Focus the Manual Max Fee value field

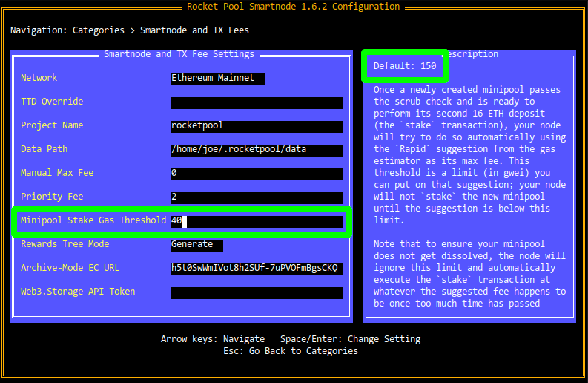pyautogui.click(x=257, y=174)
